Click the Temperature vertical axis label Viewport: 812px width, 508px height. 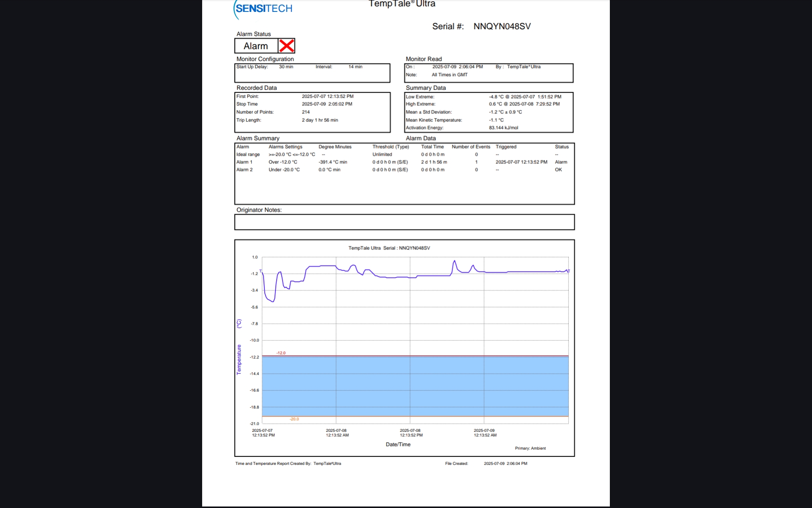(x=239, y=359)
